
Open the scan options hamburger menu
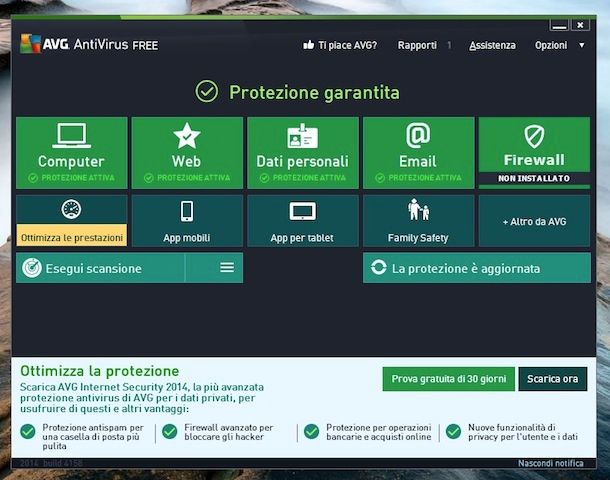227,267
